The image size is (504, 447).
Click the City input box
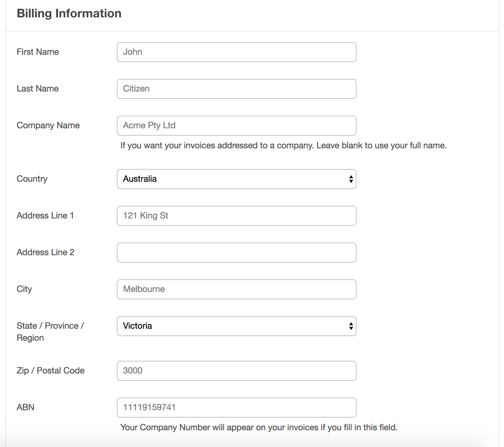pyautogui.click(x=237, y=289)
